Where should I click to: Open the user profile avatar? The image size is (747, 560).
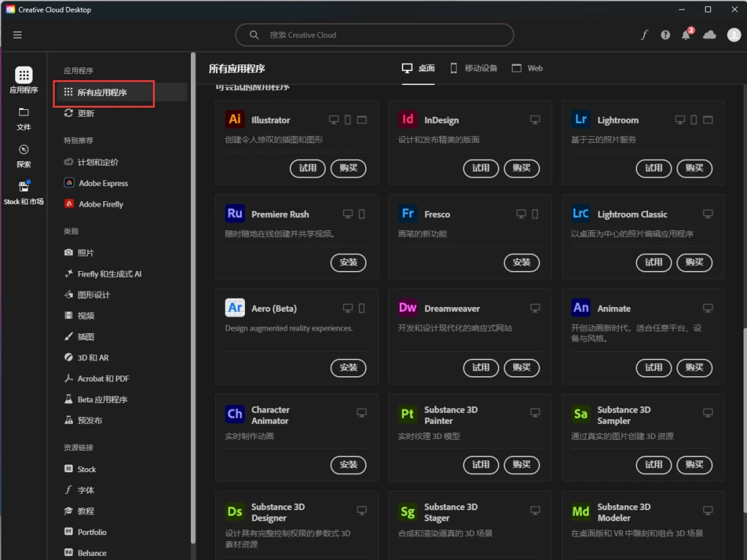coord(734,35)
